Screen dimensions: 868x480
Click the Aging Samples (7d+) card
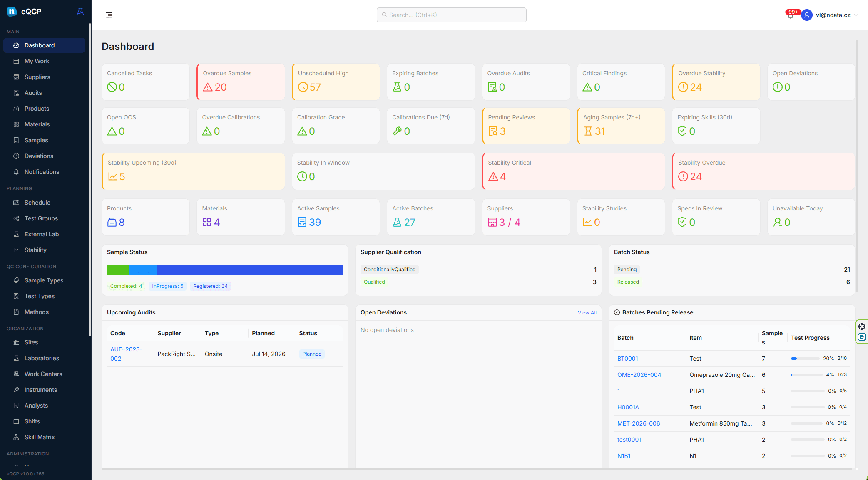tap(621, 126)
